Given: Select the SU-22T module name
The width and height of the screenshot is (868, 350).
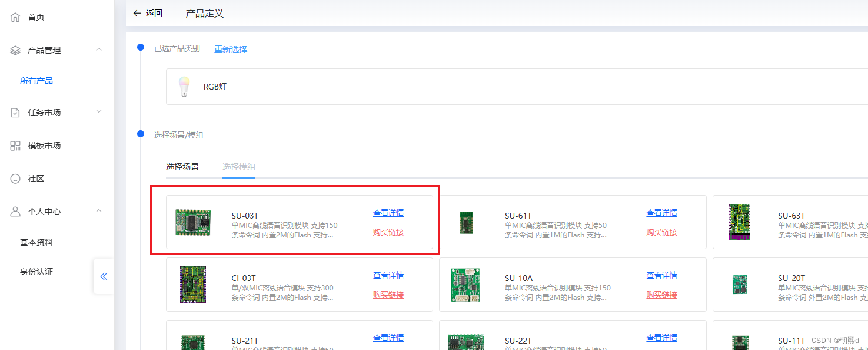Looking at the screenshot, I should point(518,341).
